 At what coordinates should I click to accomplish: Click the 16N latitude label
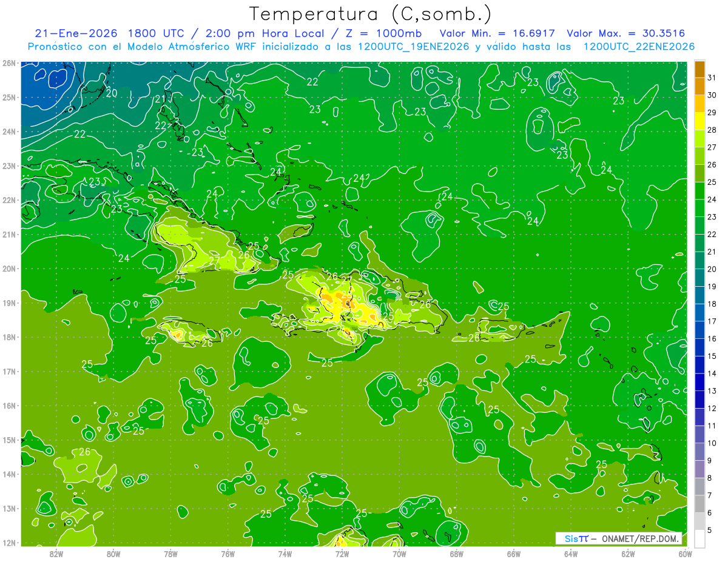8,406
